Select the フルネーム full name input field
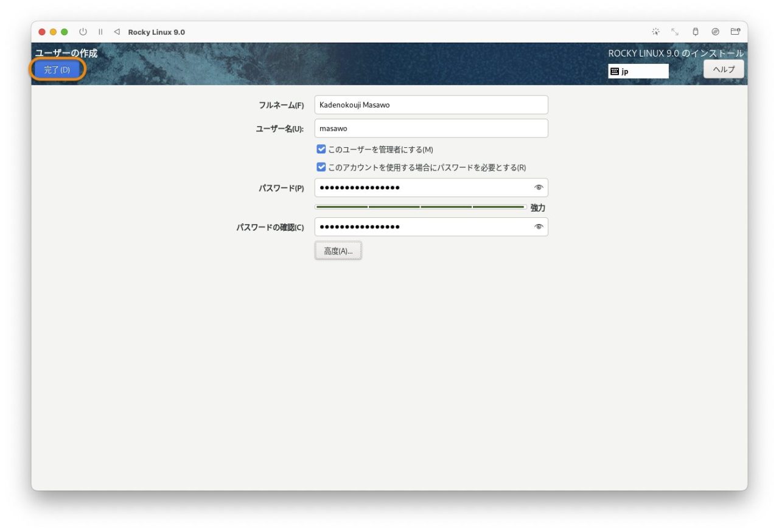 431,105
